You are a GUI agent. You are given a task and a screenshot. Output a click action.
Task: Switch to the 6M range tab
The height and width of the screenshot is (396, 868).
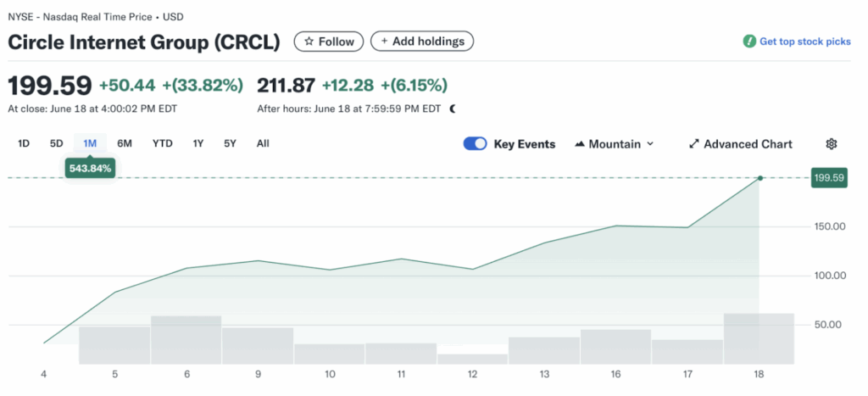125,143
